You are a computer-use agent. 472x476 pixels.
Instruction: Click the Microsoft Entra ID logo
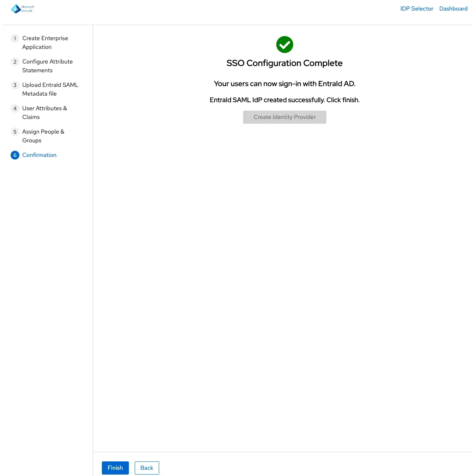pyautogui.click(x=23, y=9)
